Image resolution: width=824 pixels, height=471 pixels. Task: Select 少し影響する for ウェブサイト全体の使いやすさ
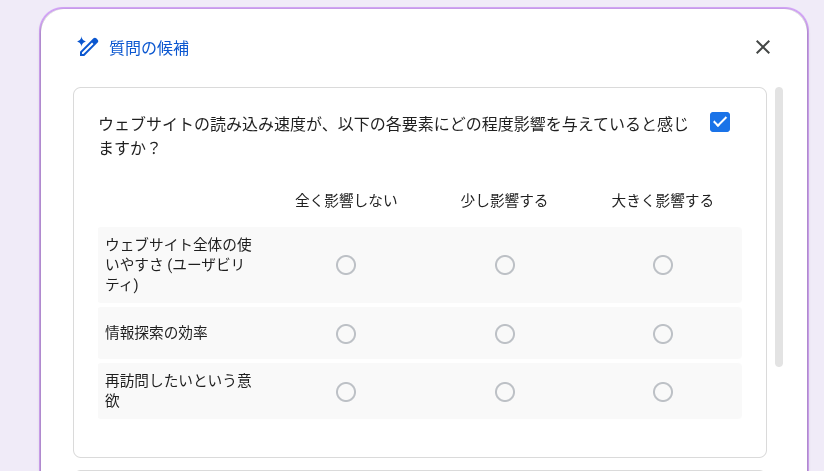(505, 265)
